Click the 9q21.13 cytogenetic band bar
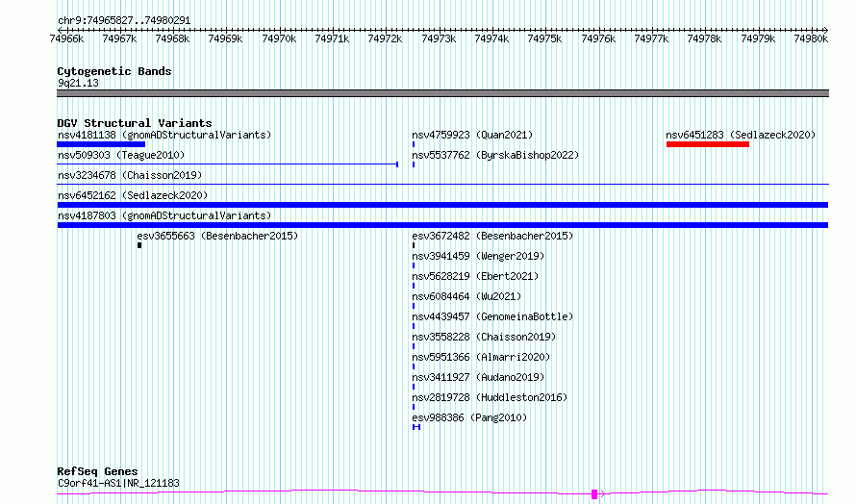Screen dimensions: 856x504 pyautogui.click(x=442, y=93)
